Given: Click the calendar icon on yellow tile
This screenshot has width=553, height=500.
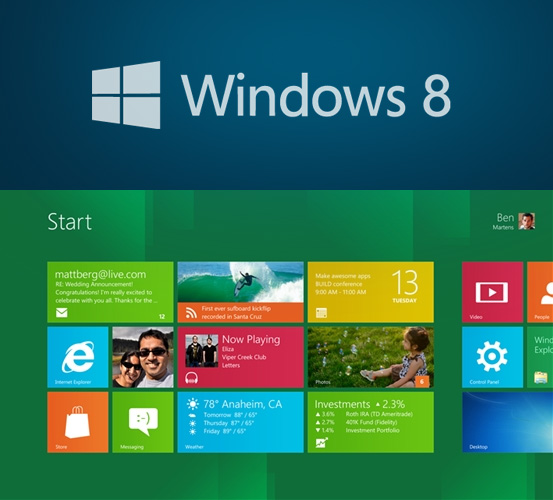Looking at the screenshot, I should (x=321, y=313).
